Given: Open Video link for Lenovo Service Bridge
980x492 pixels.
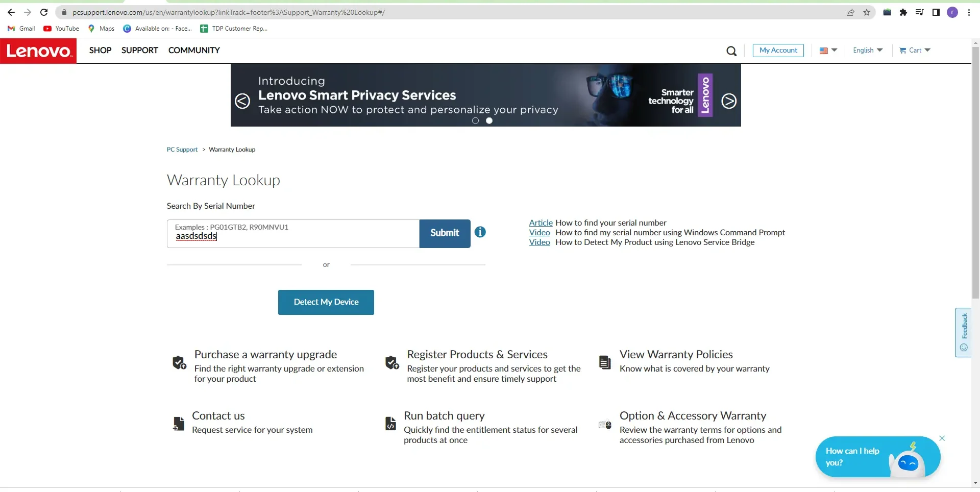Looking at the screenshot, I should coord(540,242).
